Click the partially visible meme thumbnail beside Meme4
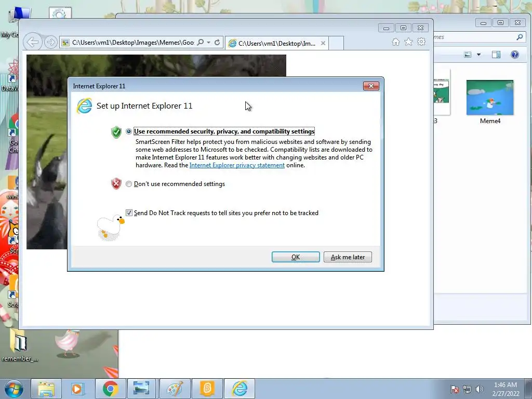Viewport: 532px width, 399px height. tap(442, 92)
